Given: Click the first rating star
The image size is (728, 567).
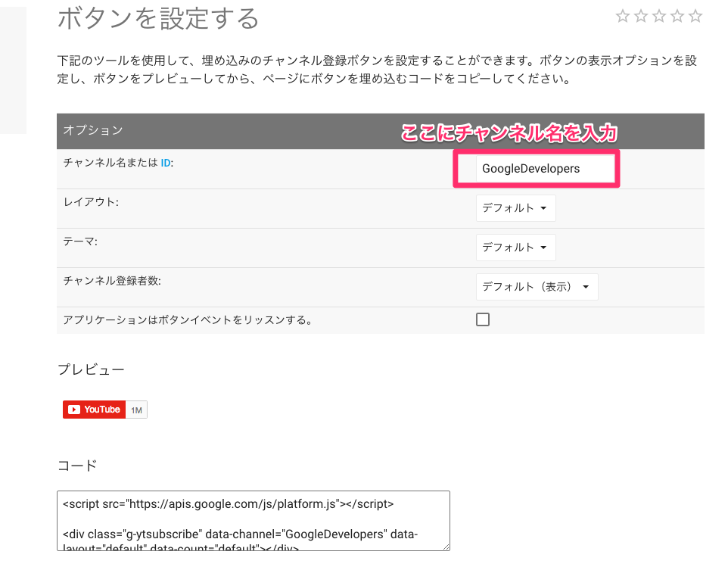Looking at the screenshot, I should click(x=623, y=16).
